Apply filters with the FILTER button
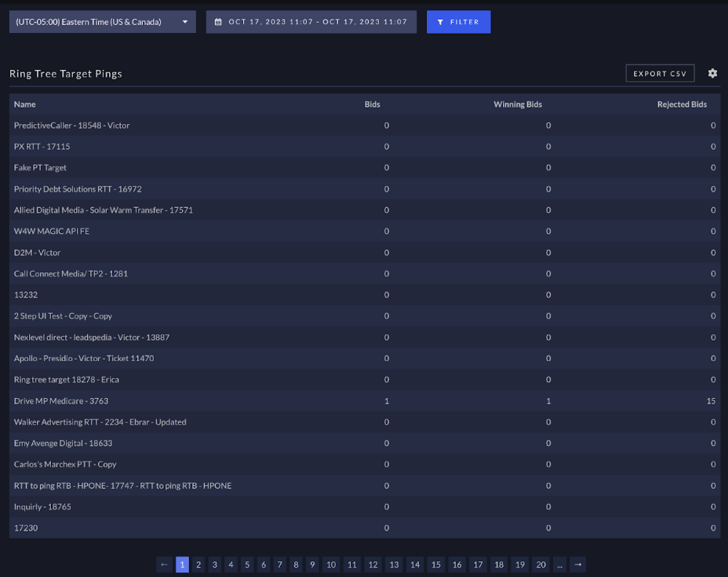The width and height of the screenshot is (728, 577). 458,21
